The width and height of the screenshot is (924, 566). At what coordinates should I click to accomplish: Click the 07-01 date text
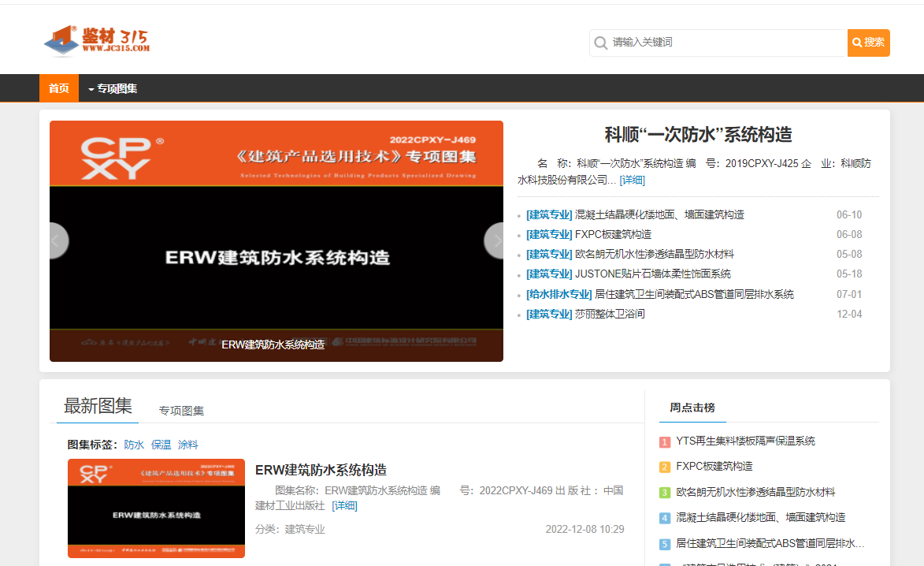tap(849, 294)
